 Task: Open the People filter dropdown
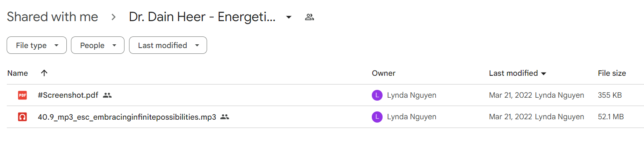click(x=98, y=46)
